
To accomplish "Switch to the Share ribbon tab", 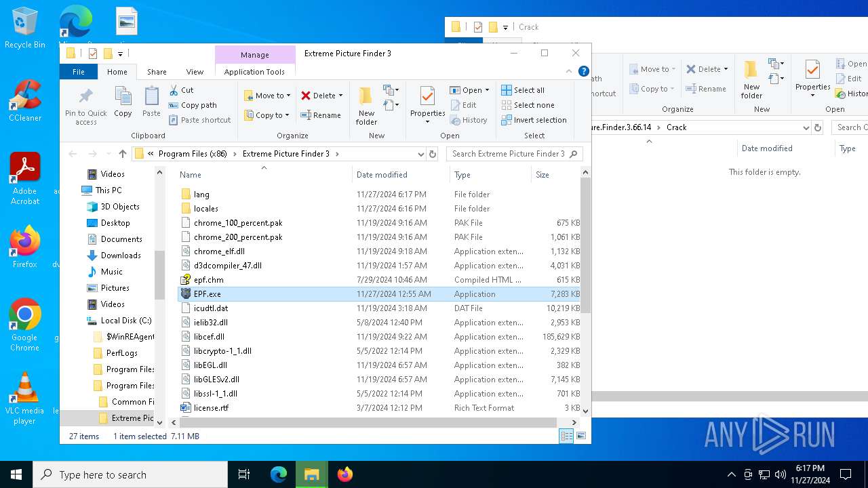I will tap(157, 72).
